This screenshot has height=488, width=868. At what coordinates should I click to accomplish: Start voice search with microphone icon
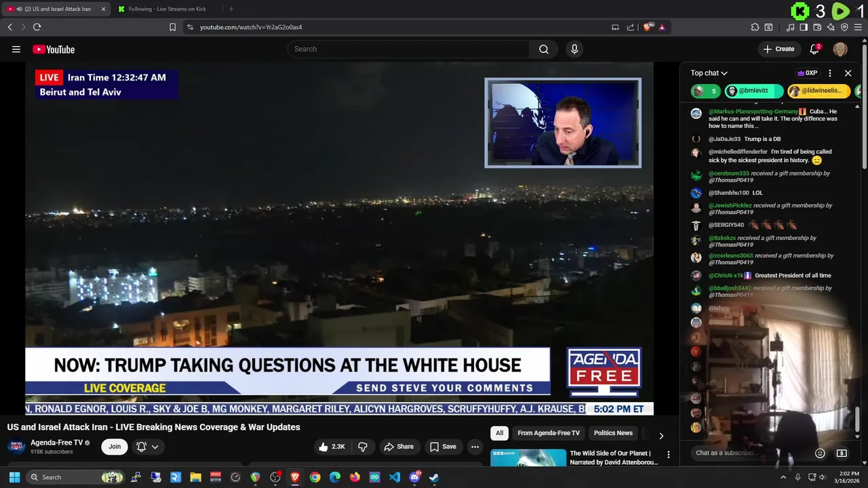tap(574, 49)
